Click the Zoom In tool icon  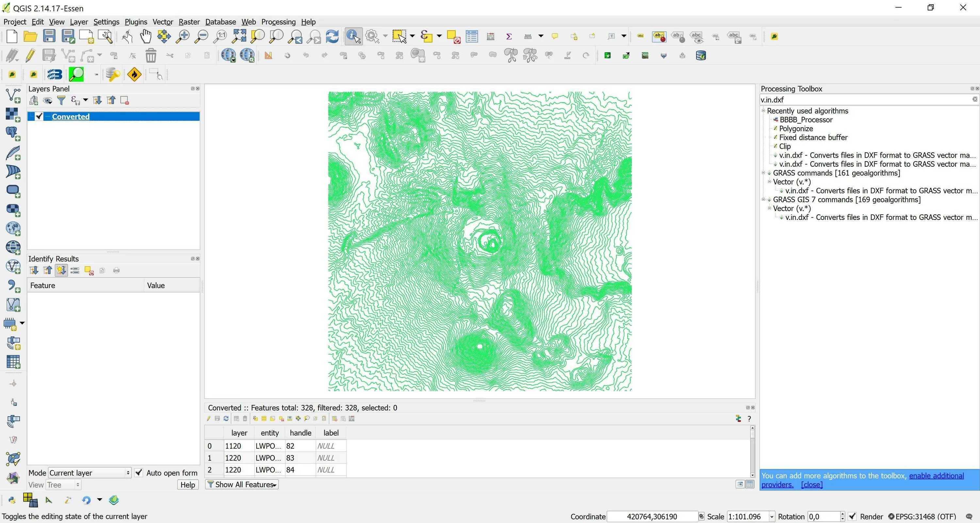184,36
